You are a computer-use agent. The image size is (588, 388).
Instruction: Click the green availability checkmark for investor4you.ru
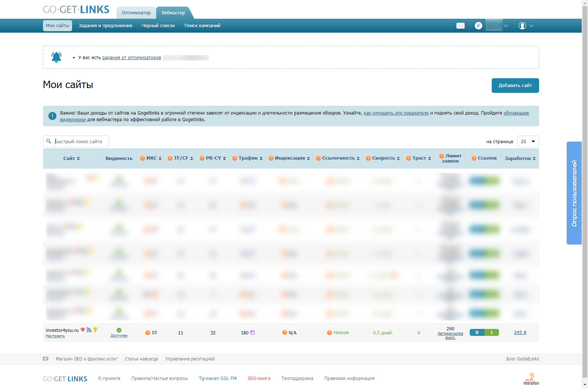pos(119,330)
